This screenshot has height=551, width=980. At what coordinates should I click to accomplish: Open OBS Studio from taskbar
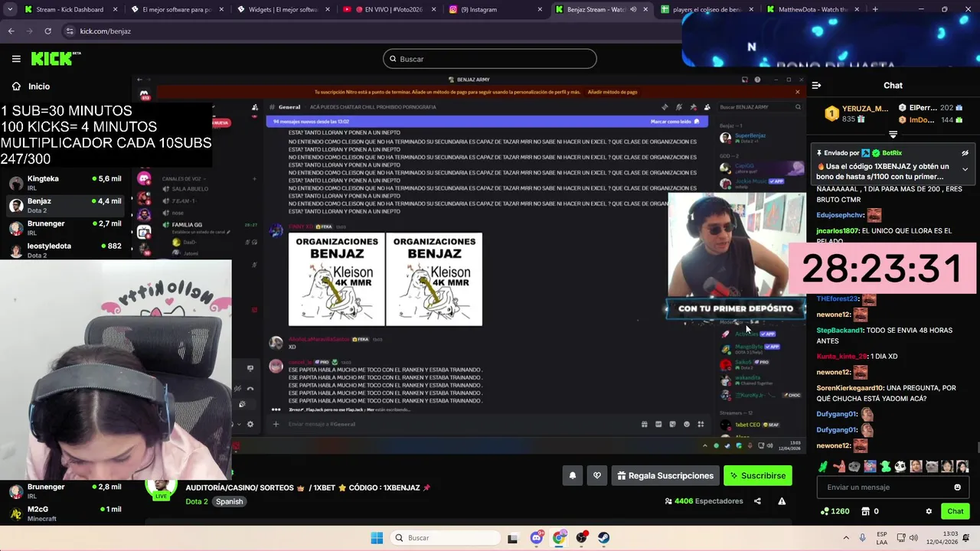click(582, 538)
